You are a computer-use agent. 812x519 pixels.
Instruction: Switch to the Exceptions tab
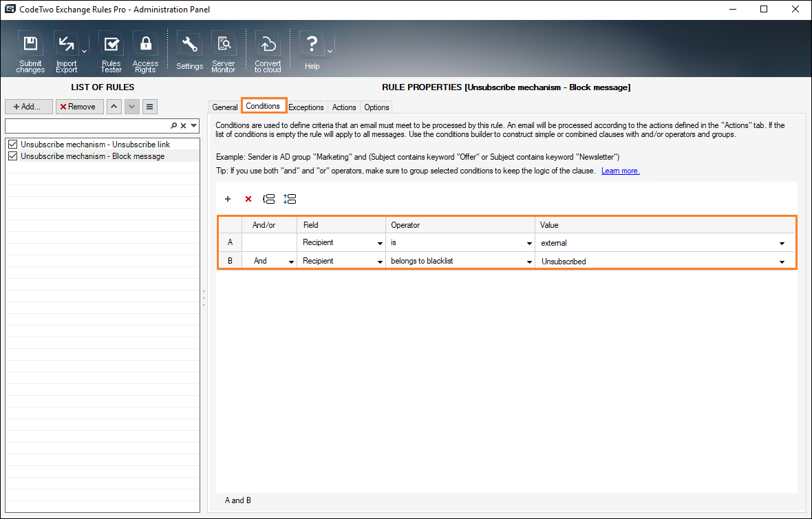pos(306,107)
